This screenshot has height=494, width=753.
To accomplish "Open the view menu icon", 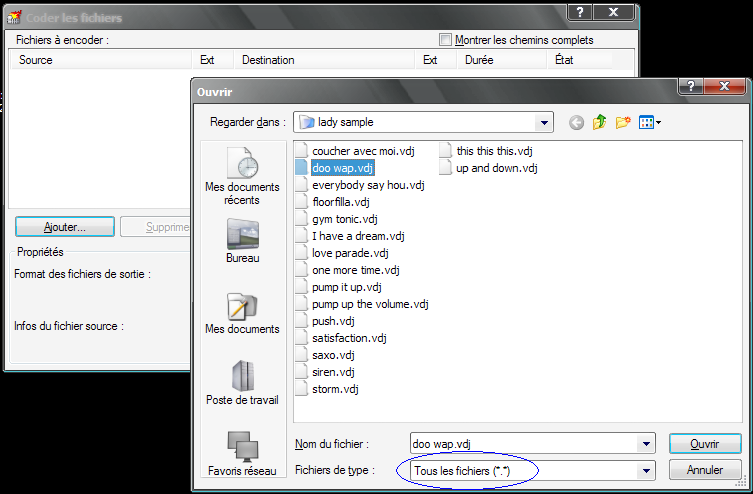I will pyautogui.click(x=650, y=123).
